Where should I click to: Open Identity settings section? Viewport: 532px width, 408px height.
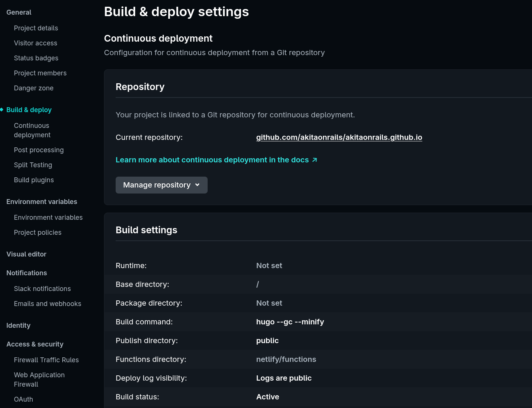(x=18, y=325)
